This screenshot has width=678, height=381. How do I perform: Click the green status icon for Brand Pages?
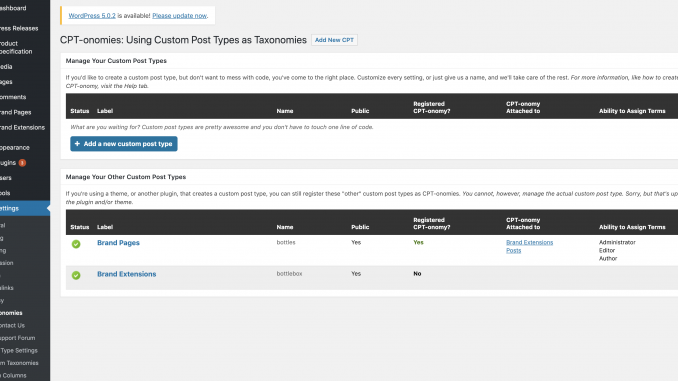(76, 244)
